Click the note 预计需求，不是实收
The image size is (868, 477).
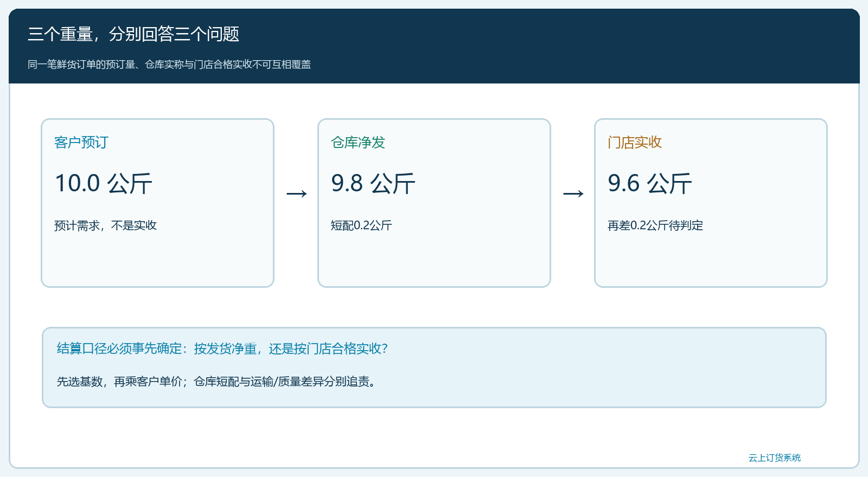point(106,225)
